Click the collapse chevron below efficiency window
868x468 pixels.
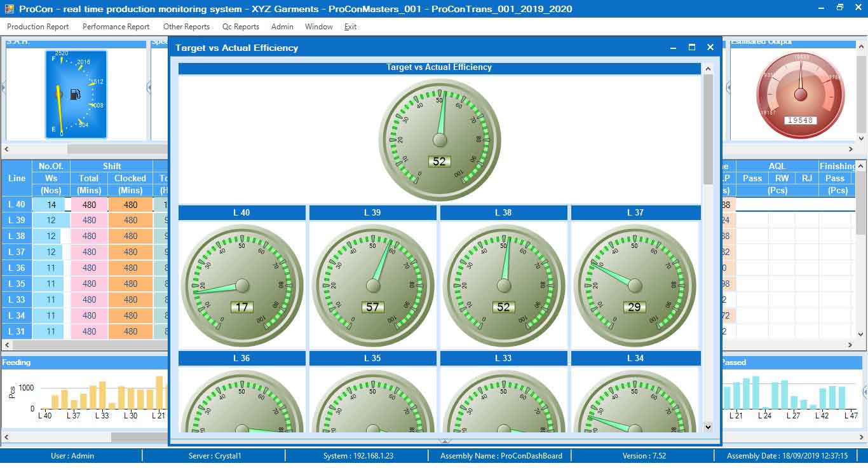(x=445, y=440)
